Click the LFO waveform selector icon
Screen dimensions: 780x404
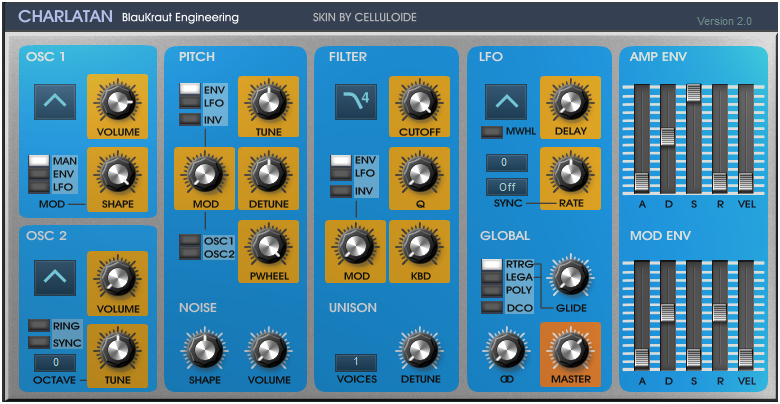[506, 102]
